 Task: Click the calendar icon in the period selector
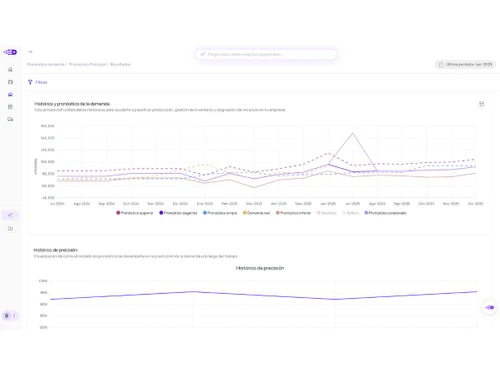click(x=441, y=64)
